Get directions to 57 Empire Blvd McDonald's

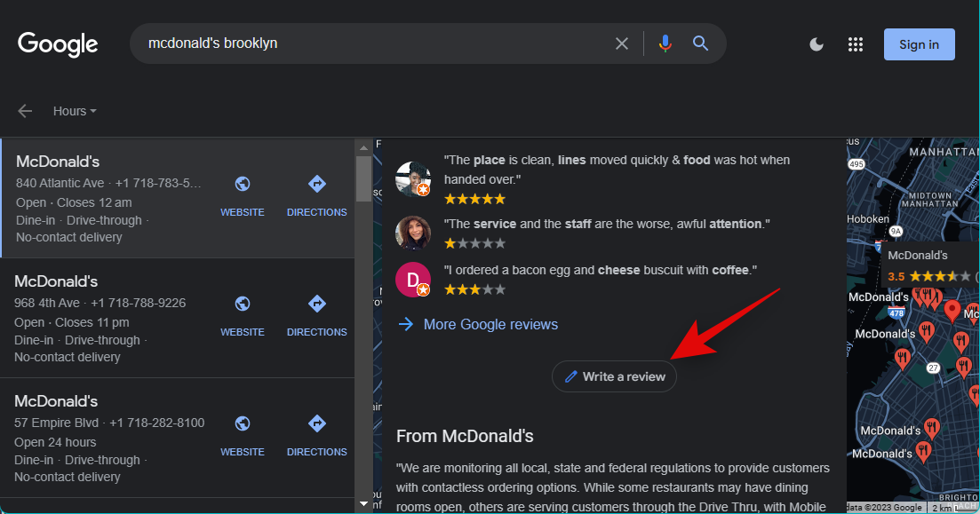[x=316, y=435]
